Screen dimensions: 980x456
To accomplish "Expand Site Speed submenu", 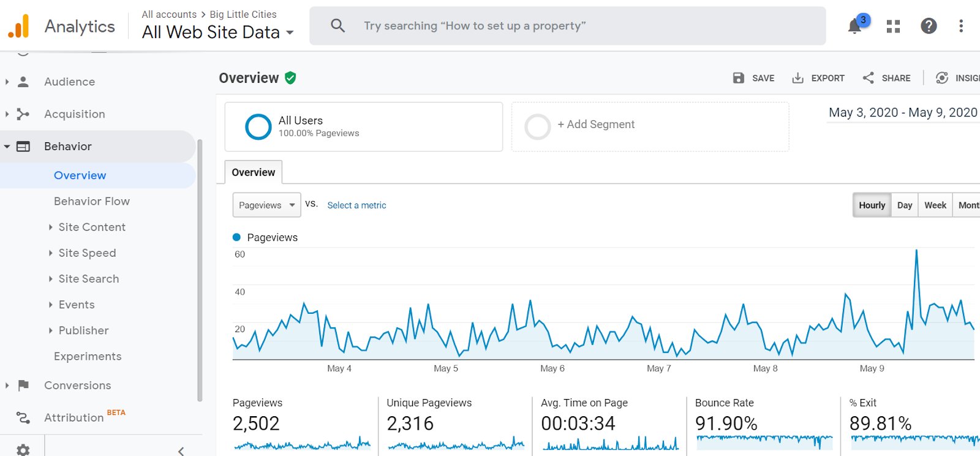I will tap(50, 253).
